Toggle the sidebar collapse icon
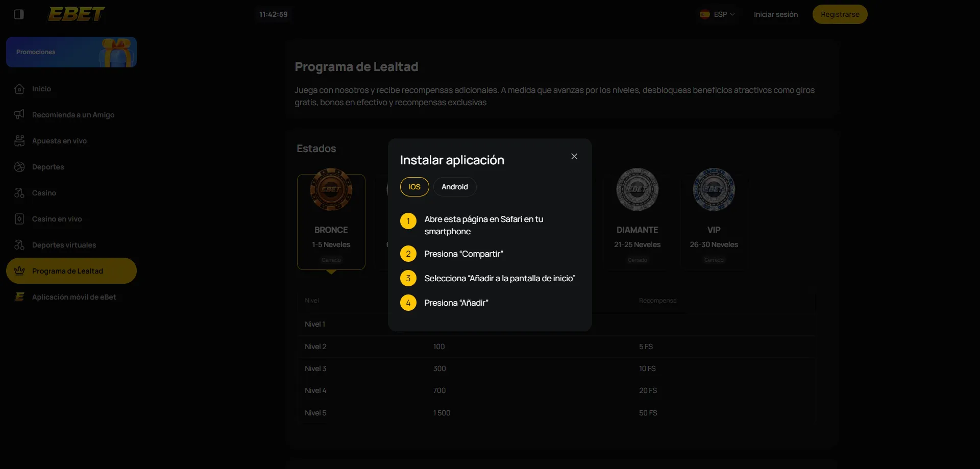The height and width of the screenshot is (469, 980). (x=19, y=14)
